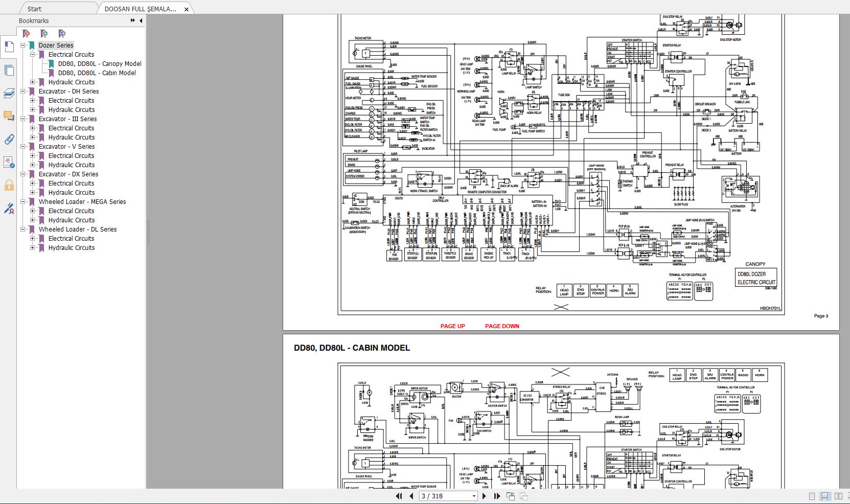
Task: Switch to single page view mode
Action: 812,496
